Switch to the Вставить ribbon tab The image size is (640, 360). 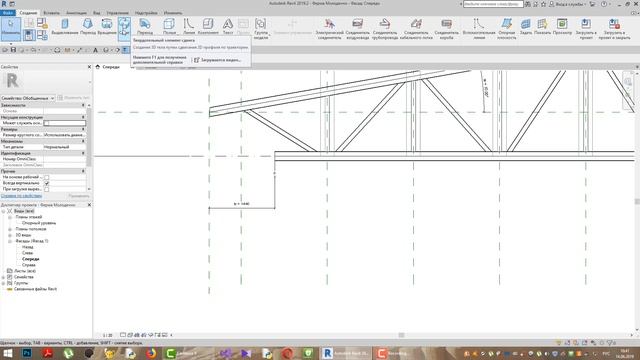coord(51,13)
